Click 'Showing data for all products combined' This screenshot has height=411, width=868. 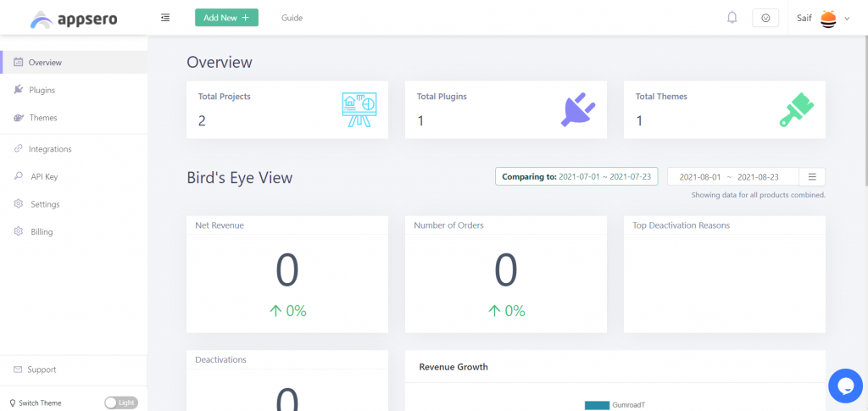759,195
